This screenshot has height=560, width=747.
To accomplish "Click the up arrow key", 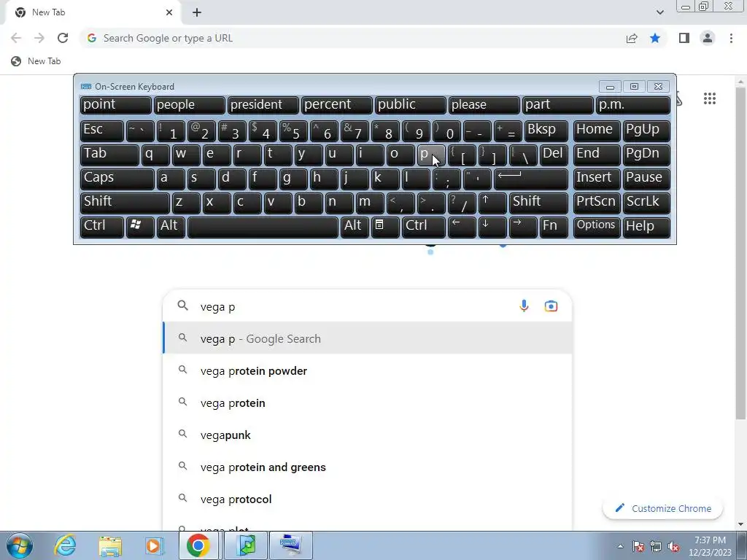I will point(492,203).
